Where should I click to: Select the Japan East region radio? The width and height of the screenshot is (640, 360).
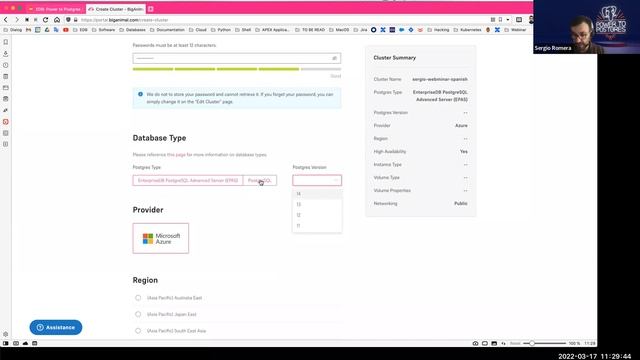138,314
